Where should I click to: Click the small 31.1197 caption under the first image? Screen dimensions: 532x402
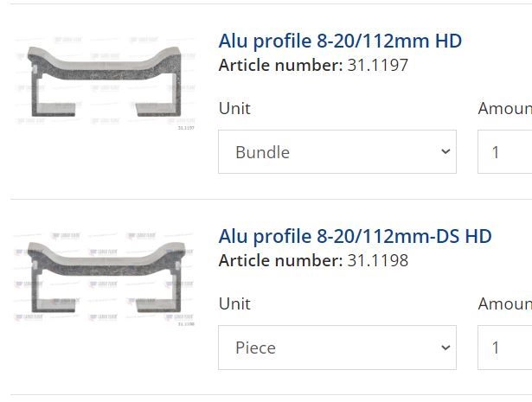[x=186, y=128]
